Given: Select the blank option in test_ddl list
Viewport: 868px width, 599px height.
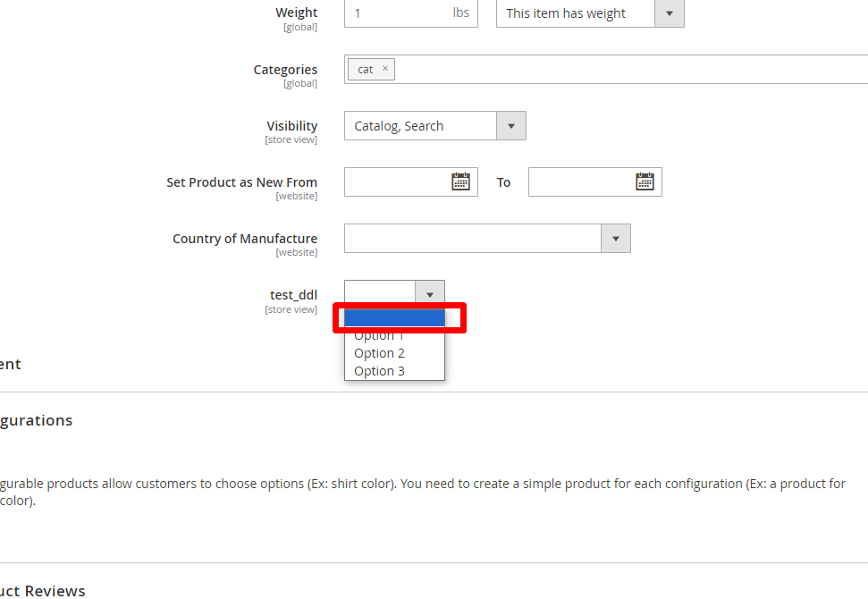Looking at the screenshot, I should click(x=394, y=317).
